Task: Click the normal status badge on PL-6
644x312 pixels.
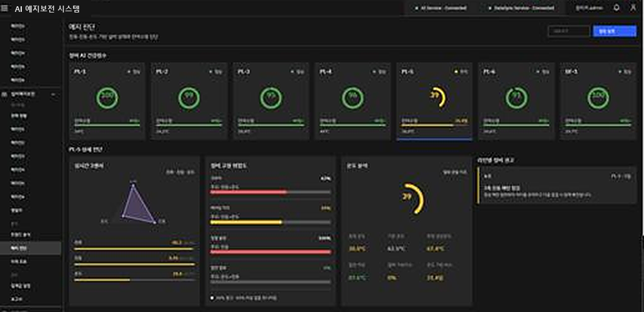Action: 543,71
